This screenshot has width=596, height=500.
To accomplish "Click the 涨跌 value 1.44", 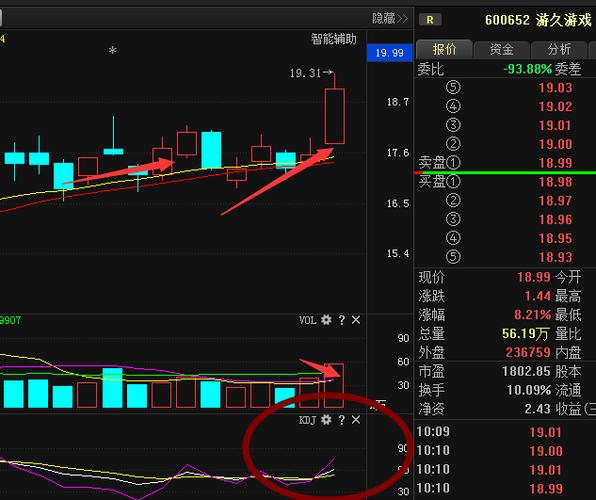I will (x=537, y=296).
